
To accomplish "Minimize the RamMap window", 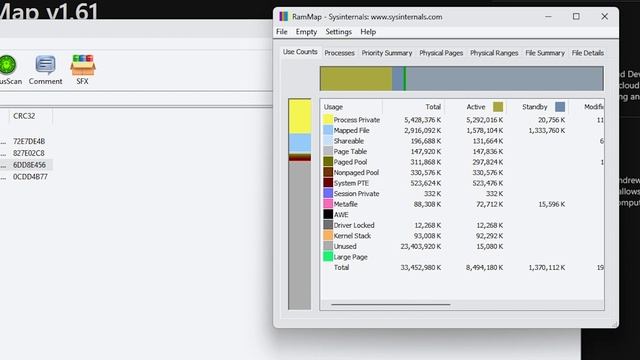I will pyautogui.click(x=548, y=16).
